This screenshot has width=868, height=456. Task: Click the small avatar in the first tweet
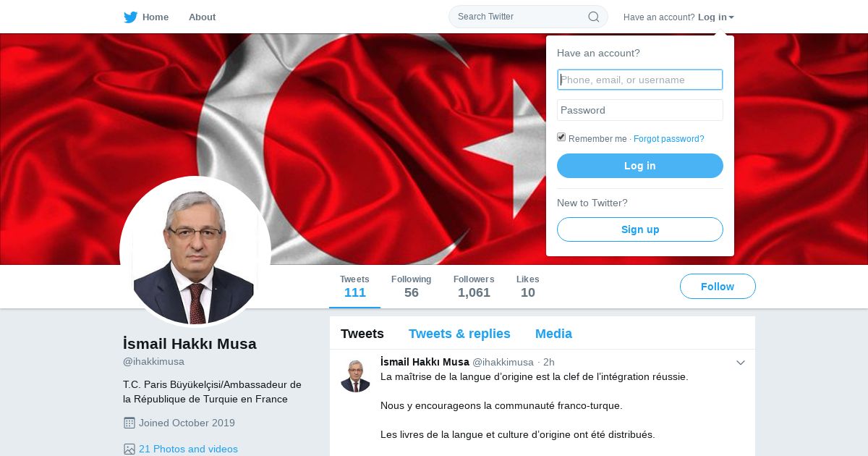tap(356, 376)
